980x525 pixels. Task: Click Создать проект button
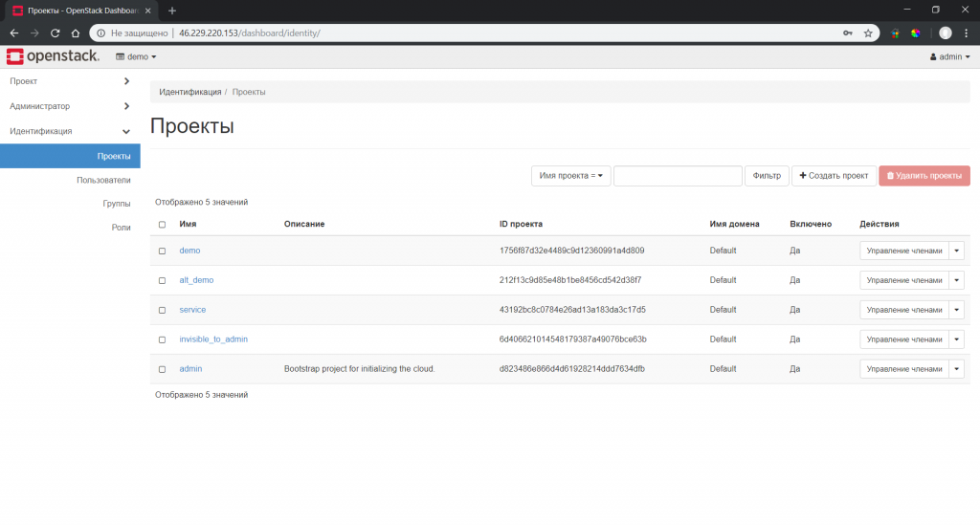click(834, 176)
